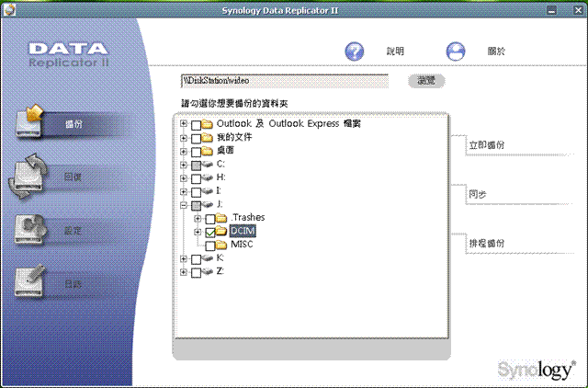Click the backup drive icon in sidebar
Image resolution: width=588 pixels, height=388 pixels.
pos(29,121)
